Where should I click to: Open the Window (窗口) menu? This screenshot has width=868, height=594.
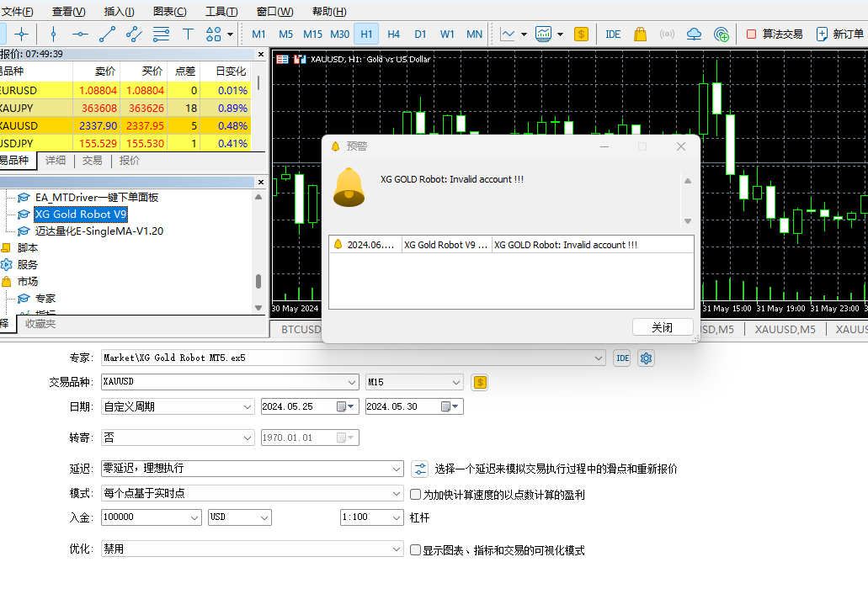point(274,12)
